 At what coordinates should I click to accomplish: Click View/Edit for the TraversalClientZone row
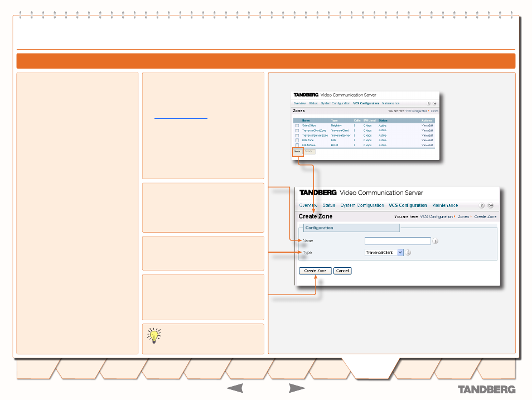pos(427,131)
